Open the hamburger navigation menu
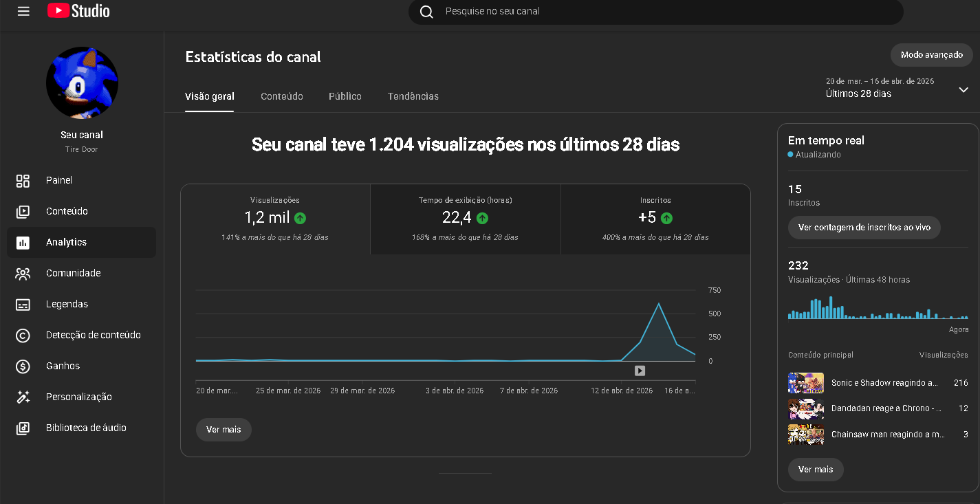The width and height of the screenshot is (980, 504). pos(23,11)
